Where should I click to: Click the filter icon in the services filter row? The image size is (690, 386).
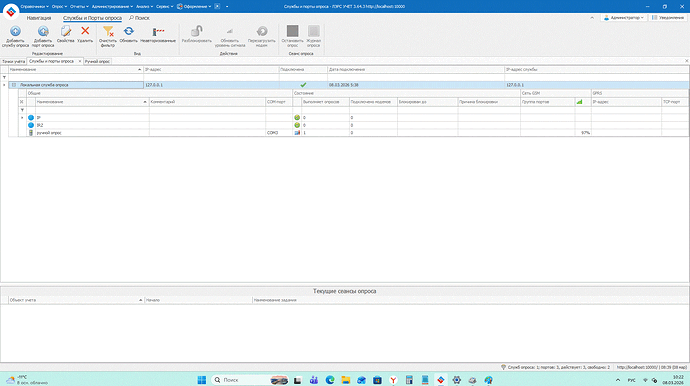coord(4,77)
